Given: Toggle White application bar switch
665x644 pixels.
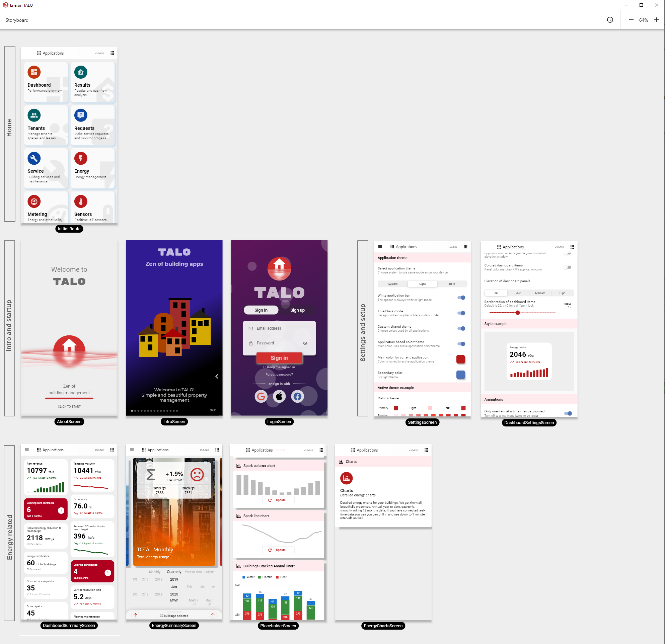Looking at the screenshot, I should (461, 298).
